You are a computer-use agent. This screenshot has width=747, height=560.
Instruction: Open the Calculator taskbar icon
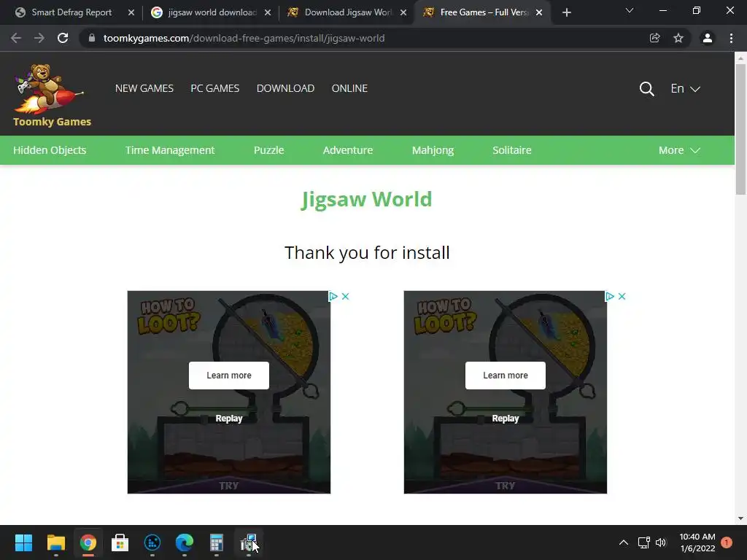pyautogui.click(x=216, y=542)
